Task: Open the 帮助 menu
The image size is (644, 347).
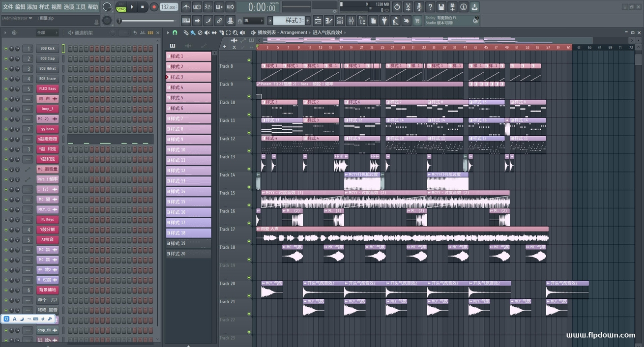Action: [93, 7]
